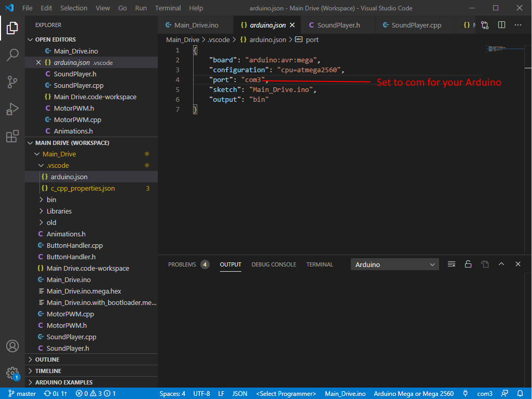Image resolution: width=532 pixels, height=399 pixels.
Task: Open errors and warnings status item
Action: (x=96, y=394)
